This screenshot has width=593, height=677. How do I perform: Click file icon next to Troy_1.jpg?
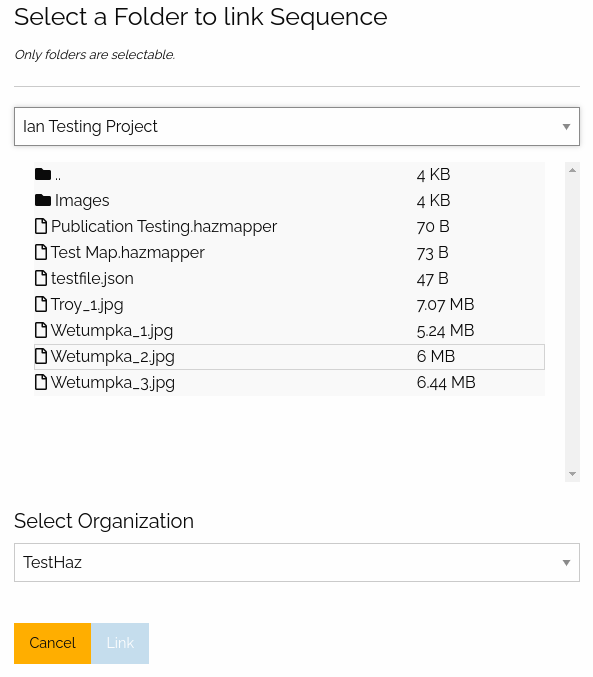tap(41, 304)
